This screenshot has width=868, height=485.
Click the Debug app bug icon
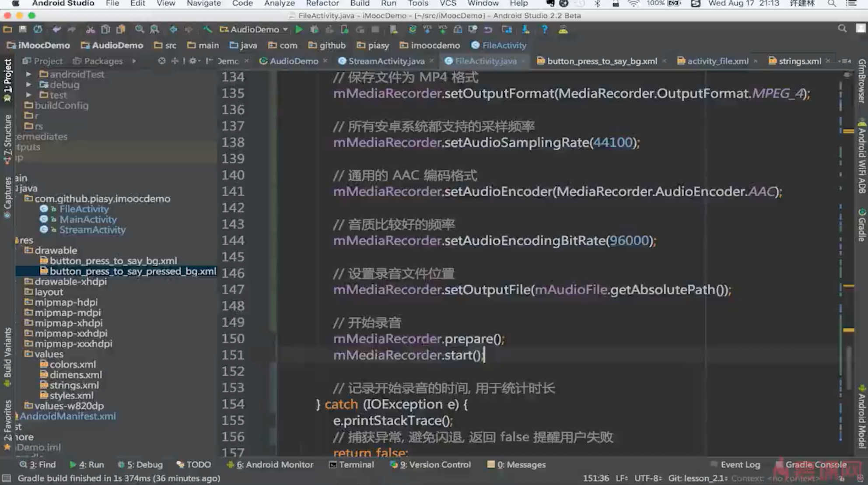[x=314, y=29]
